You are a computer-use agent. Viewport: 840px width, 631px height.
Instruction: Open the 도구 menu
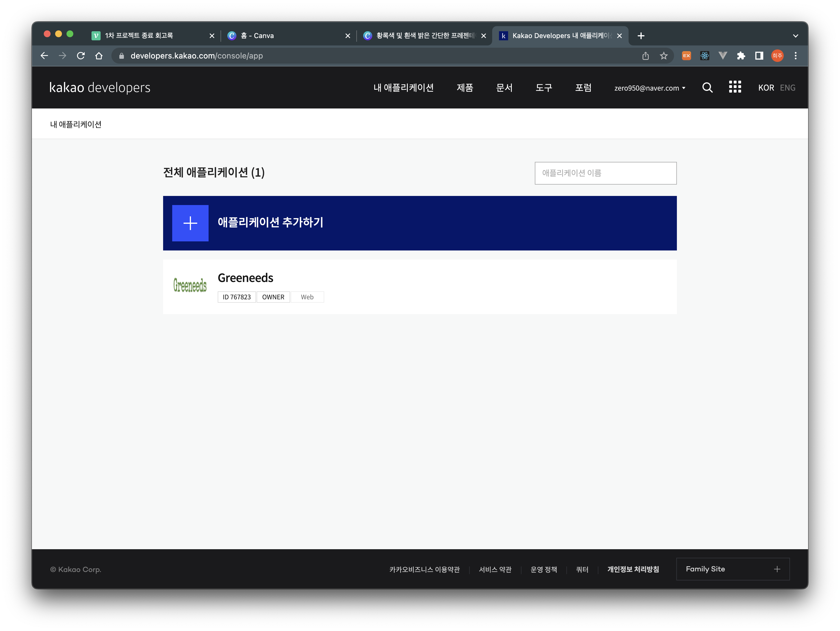544,88
